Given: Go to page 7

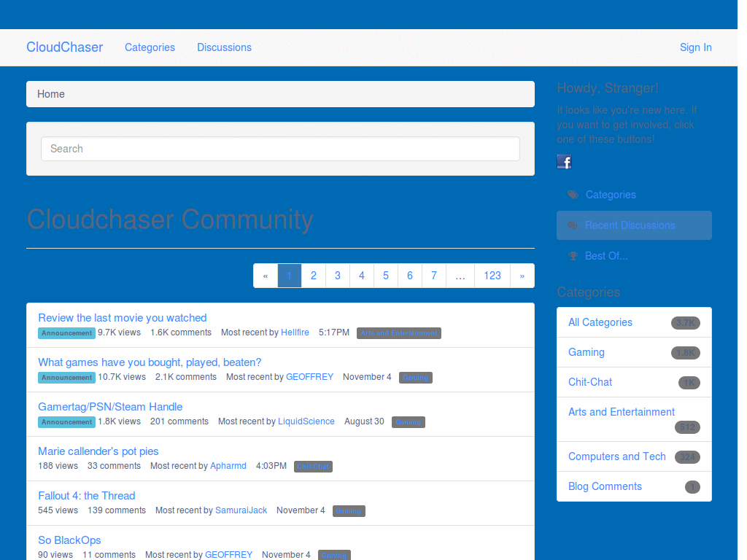Looking at the screenshot, I should [x=434, y=276].
